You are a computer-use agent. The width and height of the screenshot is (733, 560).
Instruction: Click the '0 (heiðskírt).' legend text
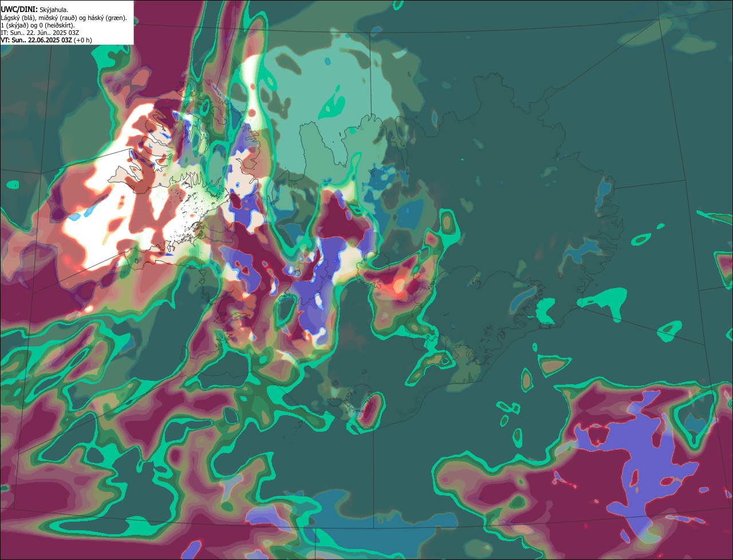[57, 26]
